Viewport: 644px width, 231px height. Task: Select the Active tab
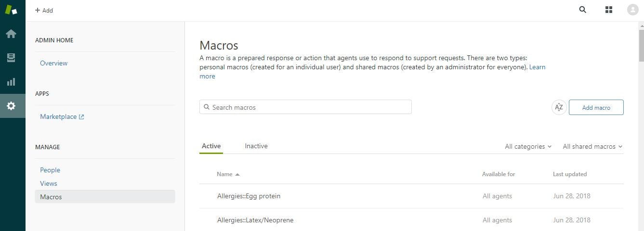click(x=211, y=146)
